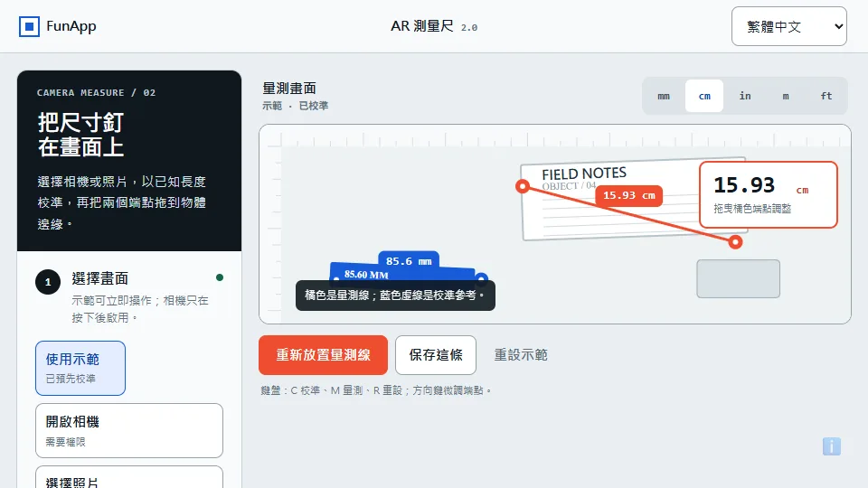Click the 量測畫面 heading
The height and width of the screenshot is (488, 868).
point(289,89)
